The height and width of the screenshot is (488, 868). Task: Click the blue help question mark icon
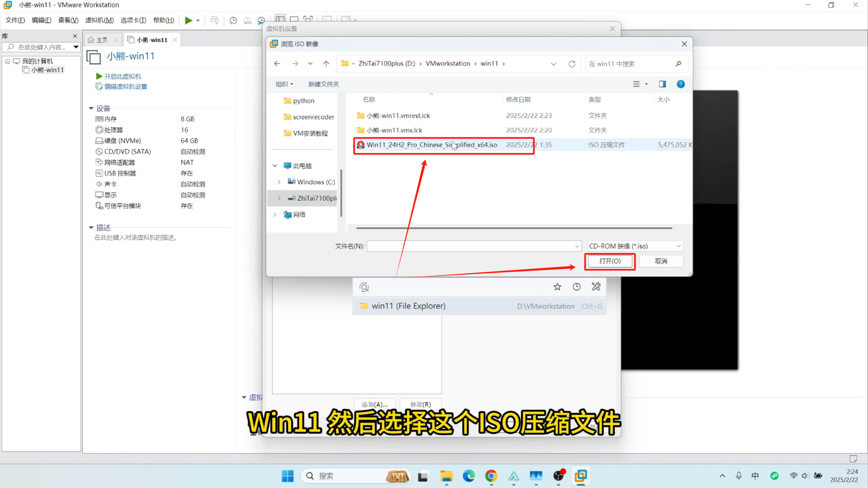680,84
